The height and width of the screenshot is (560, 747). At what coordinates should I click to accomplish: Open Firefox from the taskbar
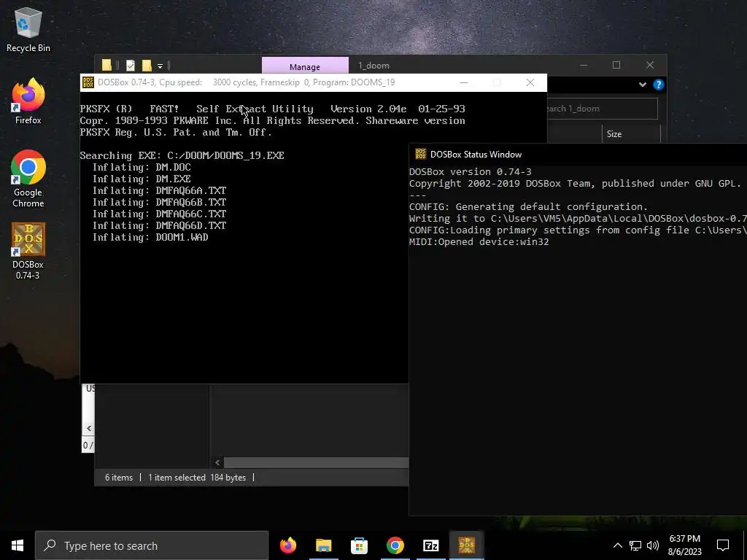(287, 545)
